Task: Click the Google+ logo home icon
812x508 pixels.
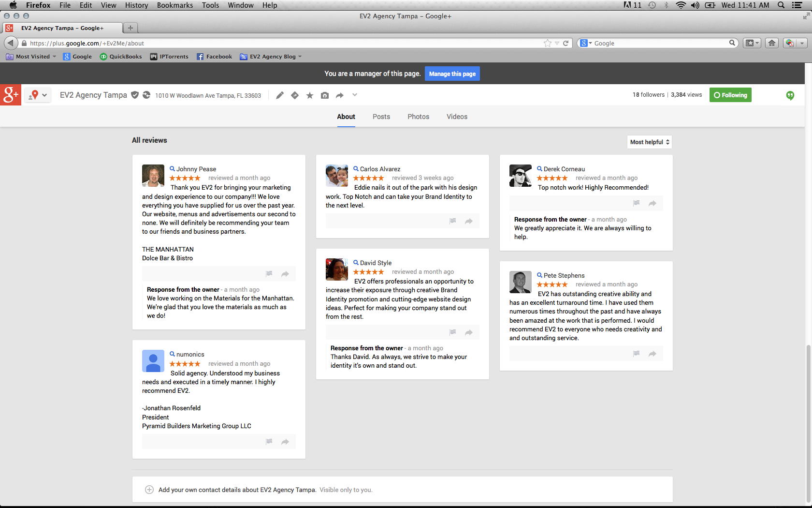Action: coord(11,95)
